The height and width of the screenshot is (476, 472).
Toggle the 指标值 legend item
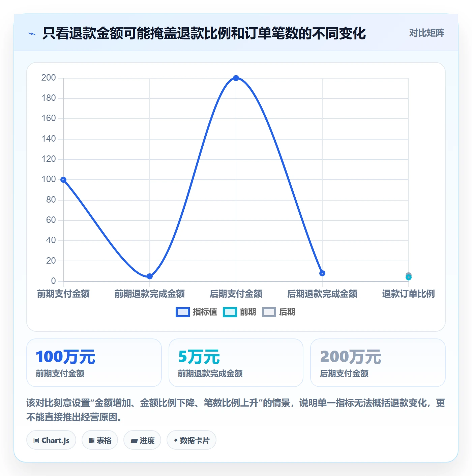click(x=197, y=312)
